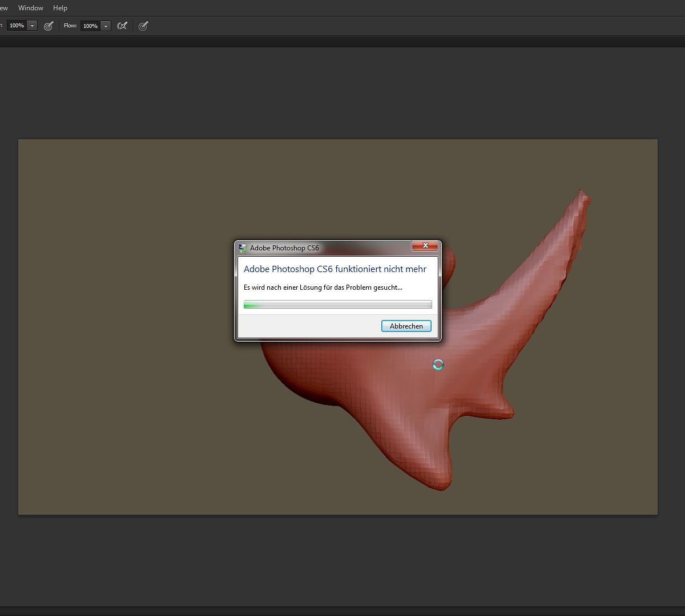Expand the opacity value dropdown arrow

pyautogui.click(x=32, y=26)
